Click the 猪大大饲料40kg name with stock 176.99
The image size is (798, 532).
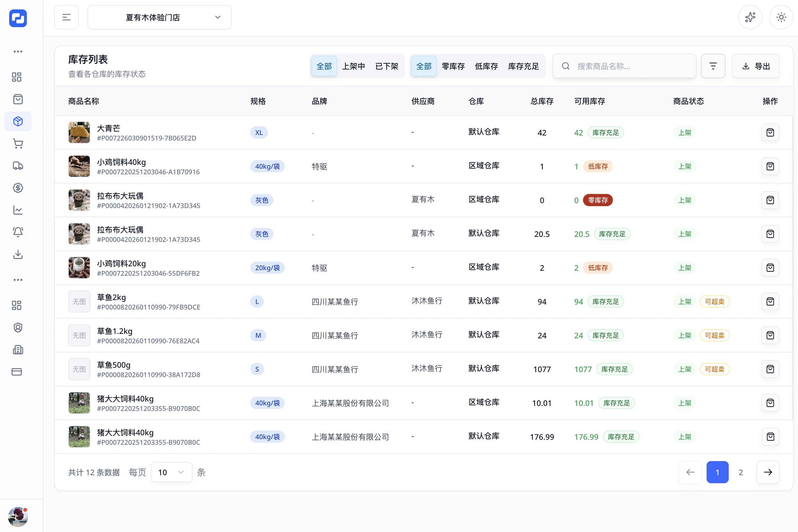125,432
